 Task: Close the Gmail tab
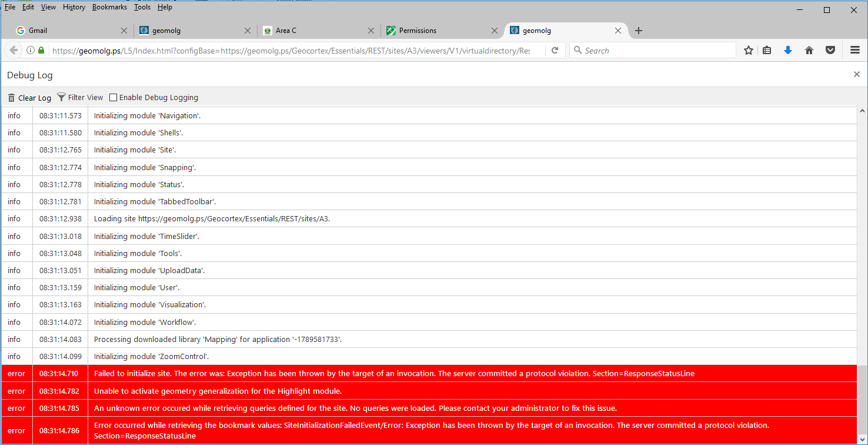tap(124, 31)
